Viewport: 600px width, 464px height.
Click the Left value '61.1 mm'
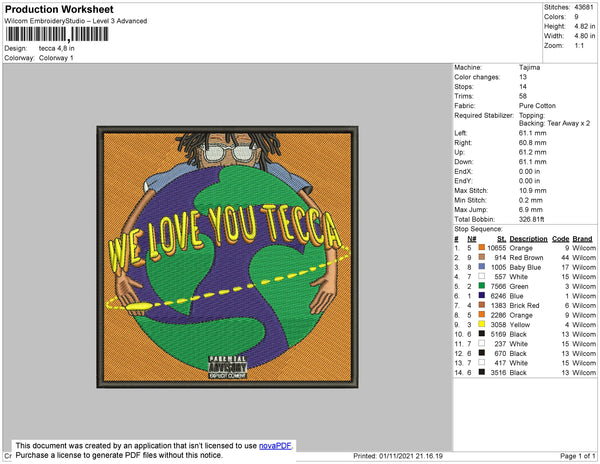click(533, 133)
